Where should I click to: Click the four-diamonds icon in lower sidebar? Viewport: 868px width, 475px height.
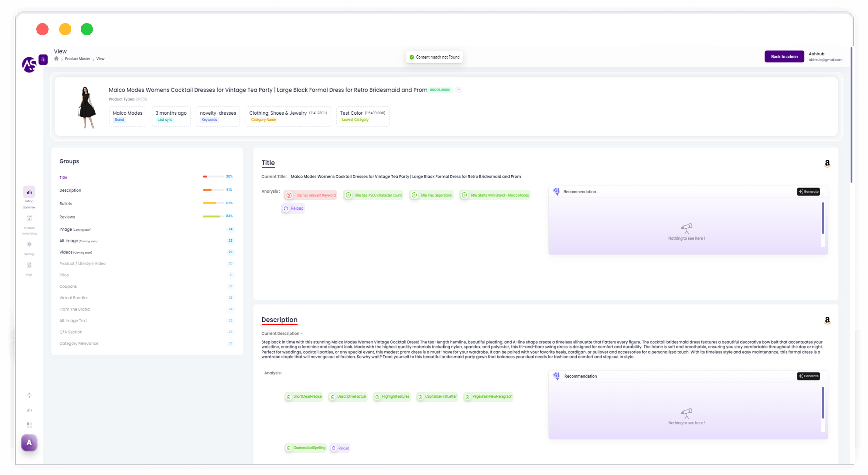[x=29, y=395]
